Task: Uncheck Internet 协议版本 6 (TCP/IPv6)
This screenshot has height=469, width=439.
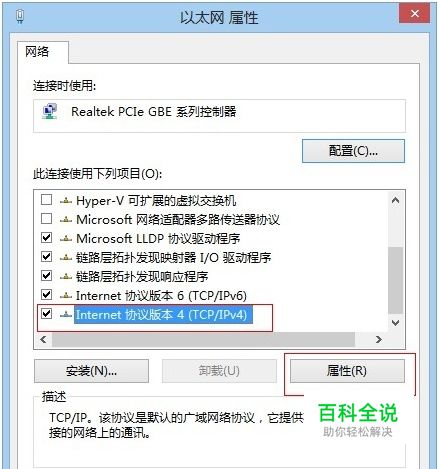Action: pyautogui.click(x=46, y=295)
